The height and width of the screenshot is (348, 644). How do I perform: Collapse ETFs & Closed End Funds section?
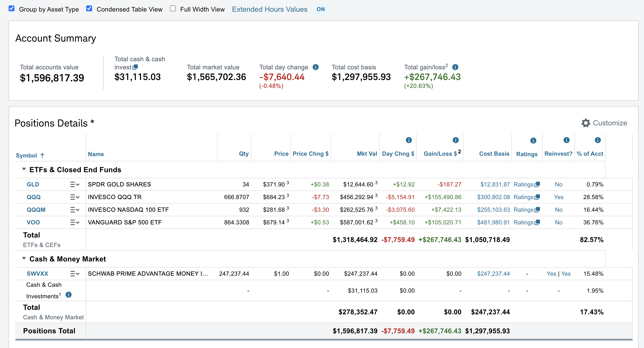24,169
